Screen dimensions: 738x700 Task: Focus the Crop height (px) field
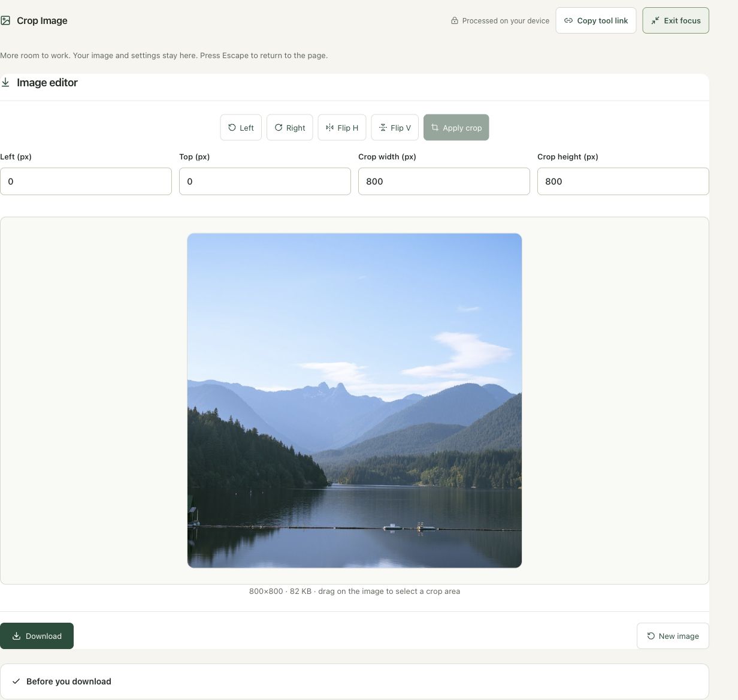pos(623,181)
